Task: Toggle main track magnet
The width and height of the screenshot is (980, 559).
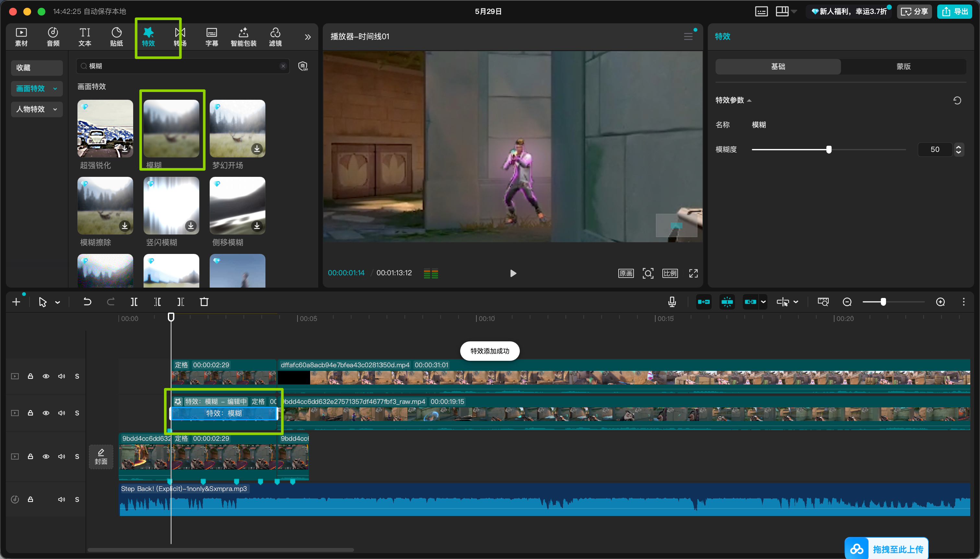Action: (703, 302)
